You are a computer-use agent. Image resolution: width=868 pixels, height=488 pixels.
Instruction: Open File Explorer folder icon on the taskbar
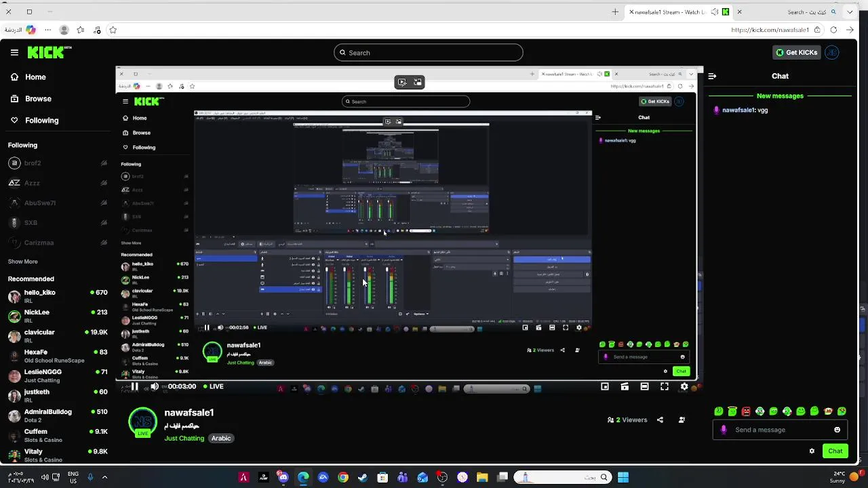482,477
